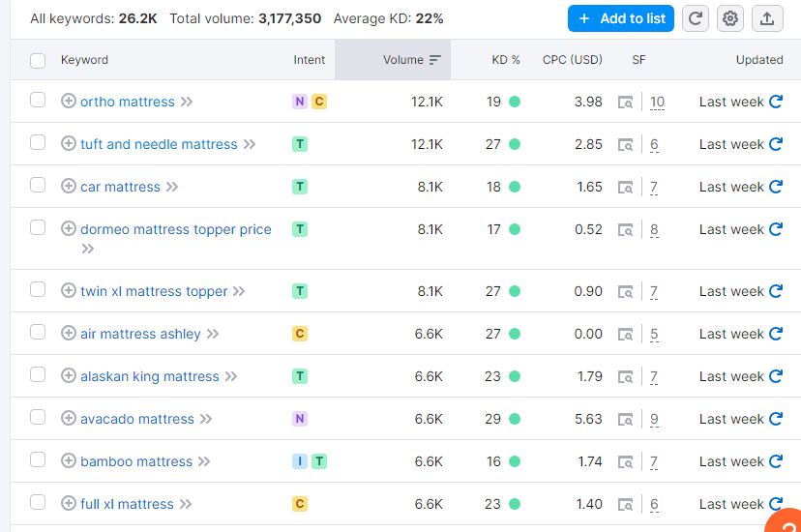Click the blue I intent badge for 'bamboo mattress'

(300, 461)
